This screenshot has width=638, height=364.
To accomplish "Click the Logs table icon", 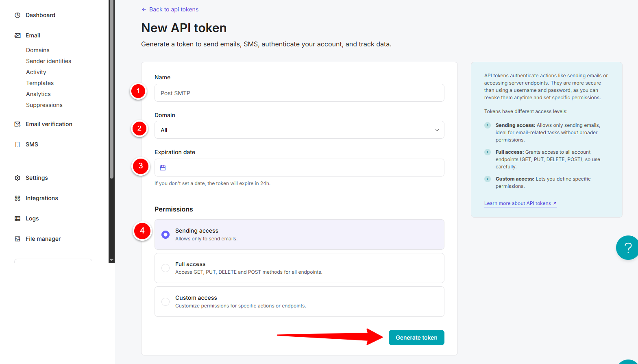I will [17, 218].
